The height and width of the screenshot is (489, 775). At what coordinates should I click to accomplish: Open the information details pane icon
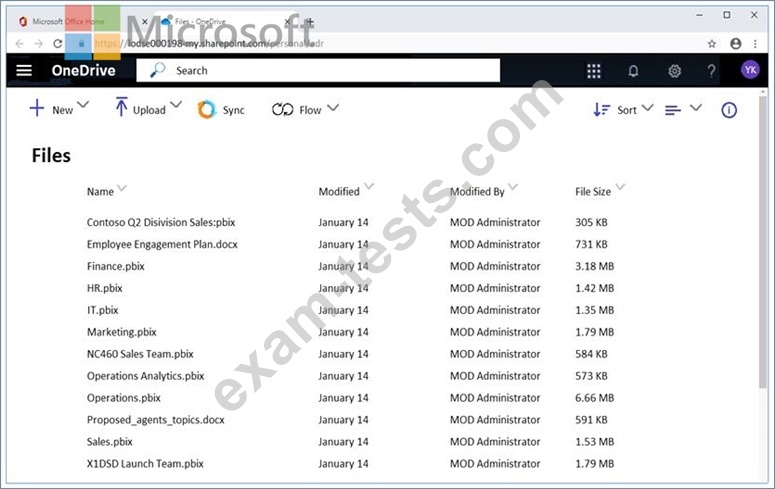click(729, 110)
